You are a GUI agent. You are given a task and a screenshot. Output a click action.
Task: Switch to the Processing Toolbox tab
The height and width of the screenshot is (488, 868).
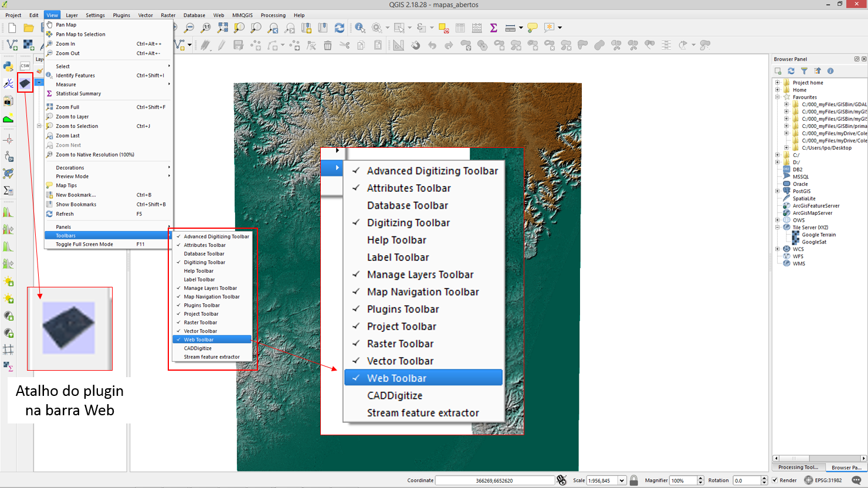(x=798, y=467)
